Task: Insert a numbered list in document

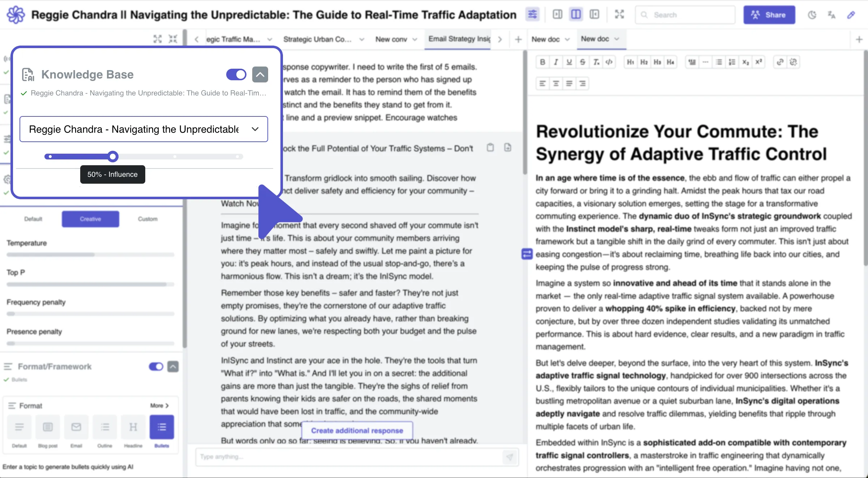Action: tap(732, 62)
